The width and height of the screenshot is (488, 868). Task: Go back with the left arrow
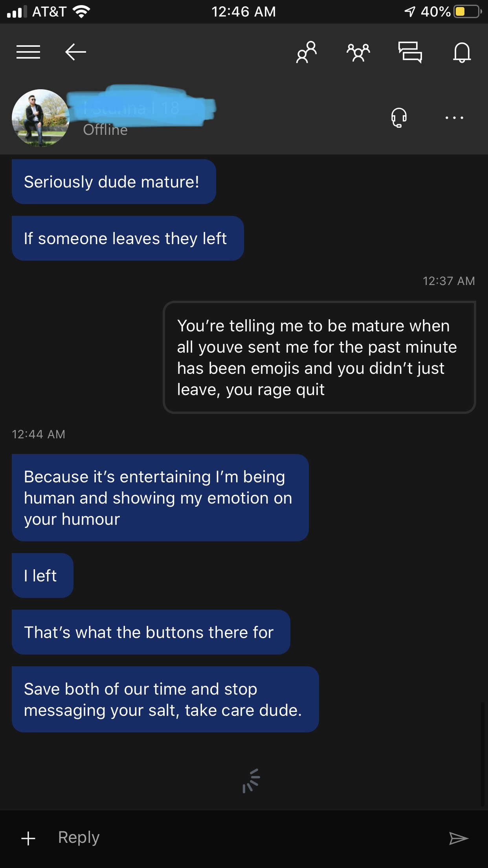pos(75,52)
